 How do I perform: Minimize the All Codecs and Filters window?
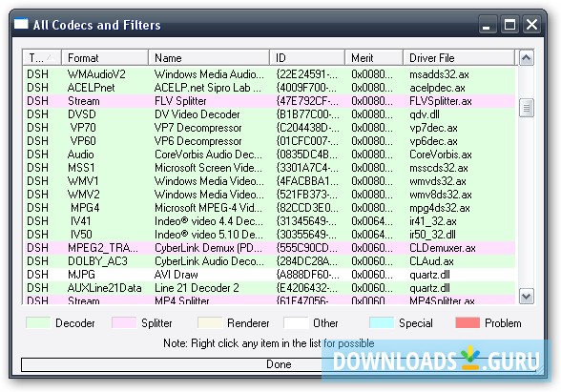click(487, 25)
